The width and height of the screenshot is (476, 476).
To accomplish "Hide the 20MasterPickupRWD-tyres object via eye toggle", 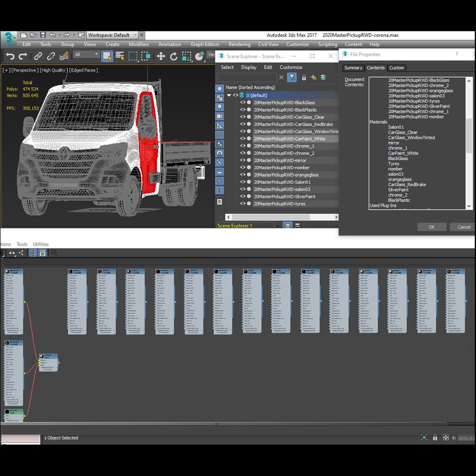I will 242,204.
